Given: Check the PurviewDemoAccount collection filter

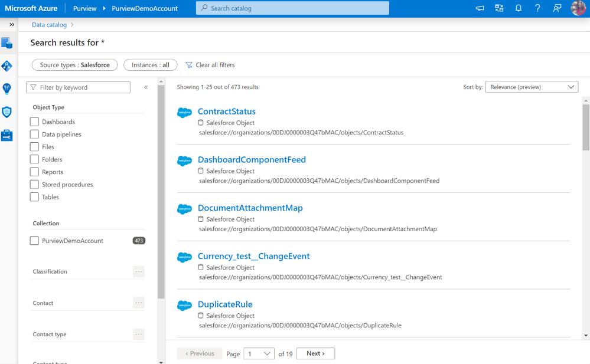Looking at the screenshot, I should [34, 241].
